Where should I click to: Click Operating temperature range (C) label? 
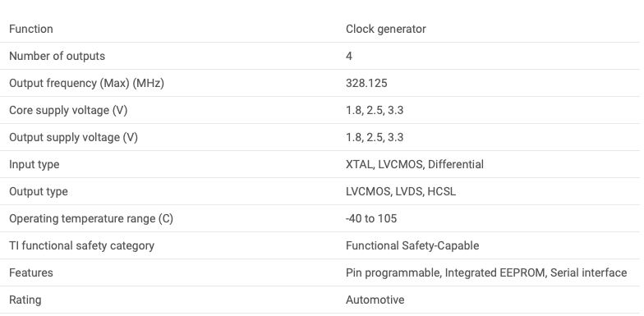91,218
